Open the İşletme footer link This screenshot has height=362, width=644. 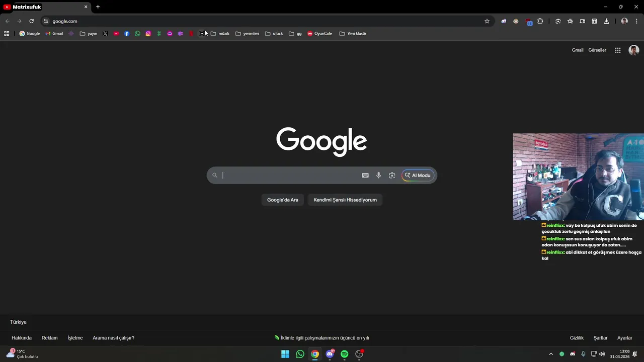pyautogui.click(x=75, y=338)
